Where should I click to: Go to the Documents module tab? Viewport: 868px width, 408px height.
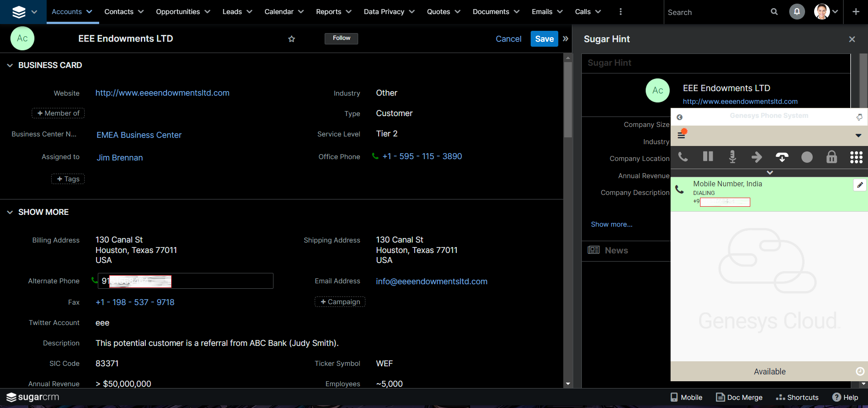(x=491, y=12)
